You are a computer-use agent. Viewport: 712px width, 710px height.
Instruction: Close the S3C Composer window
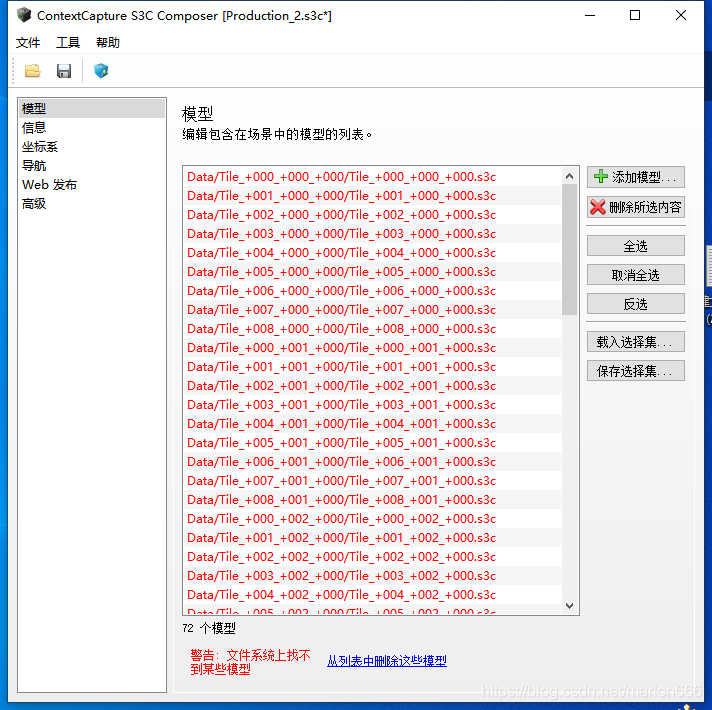(681, 15)
